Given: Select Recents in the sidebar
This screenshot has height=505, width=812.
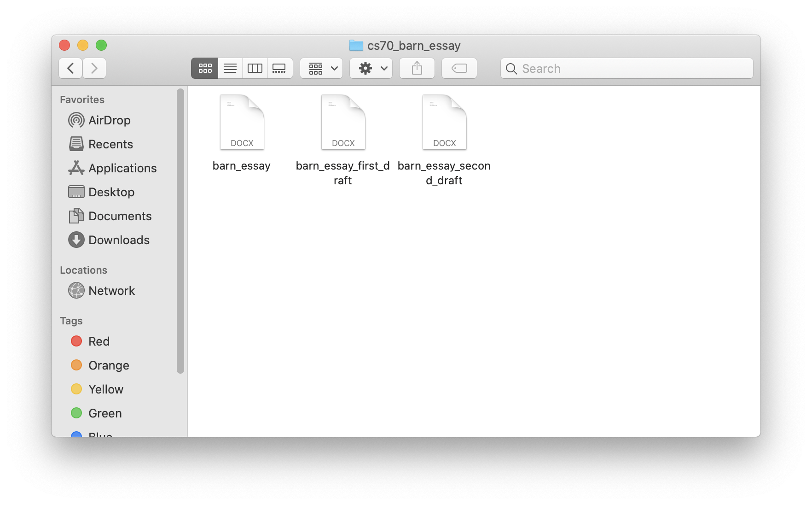Looking at the screenshot, I should 111,144.
